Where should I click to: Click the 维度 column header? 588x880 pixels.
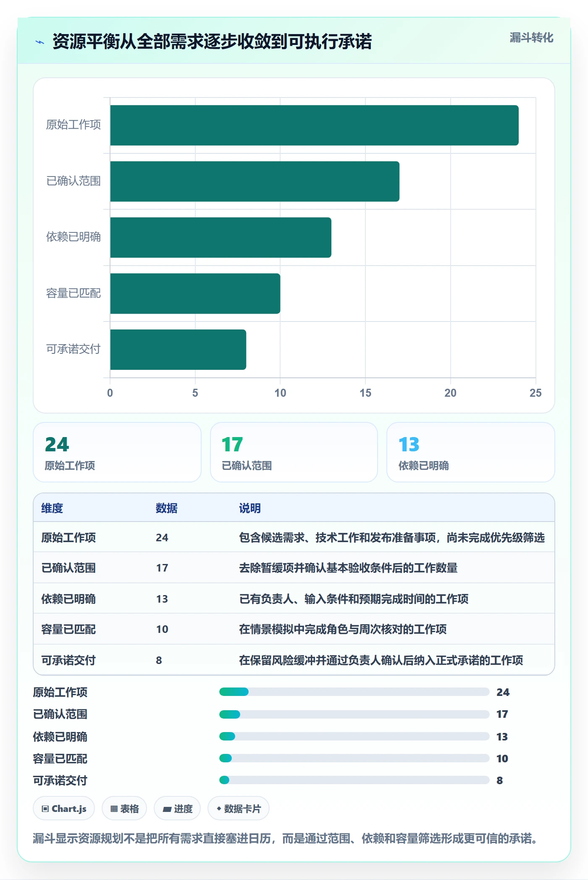coord(52,508)
